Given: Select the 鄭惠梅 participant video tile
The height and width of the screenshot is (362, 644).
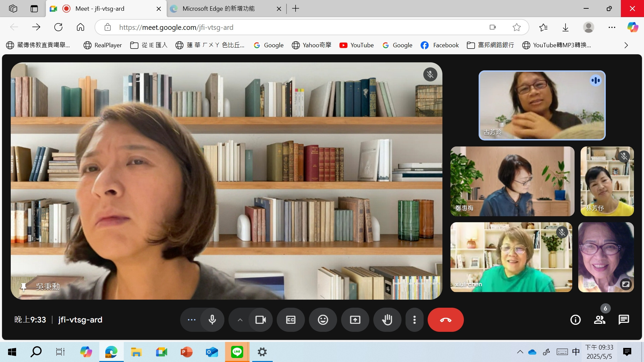Looking at the screenshot, I should click(512, 181).
